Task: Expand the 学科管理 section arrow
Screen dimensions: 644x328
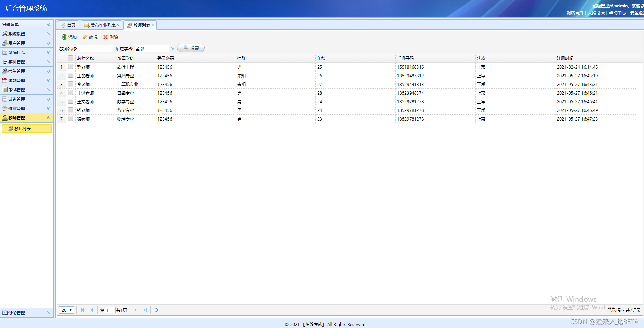Action: [49, 62]
